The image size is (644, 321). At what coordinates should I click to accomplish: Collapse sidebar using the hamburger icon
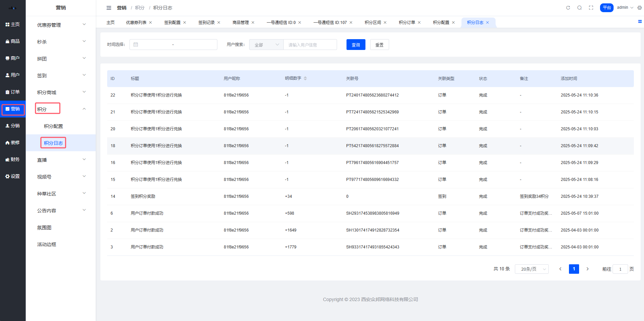coord(109,8)
